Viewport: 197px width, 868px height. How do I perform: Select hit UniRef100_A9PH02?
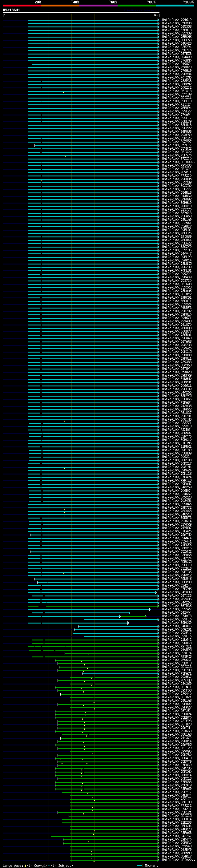177,704
